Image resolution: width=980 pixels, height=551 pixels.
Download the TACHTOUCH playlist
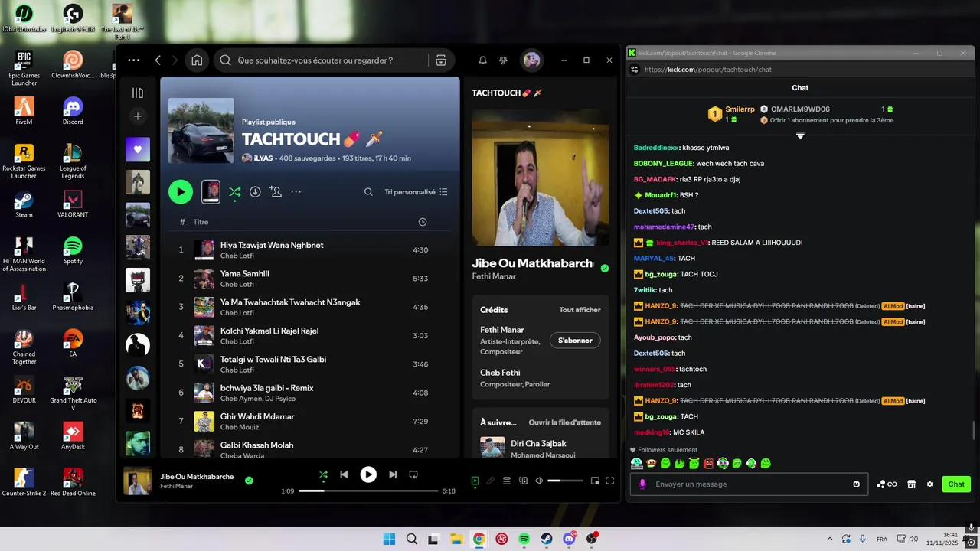[x=255, y=192]
